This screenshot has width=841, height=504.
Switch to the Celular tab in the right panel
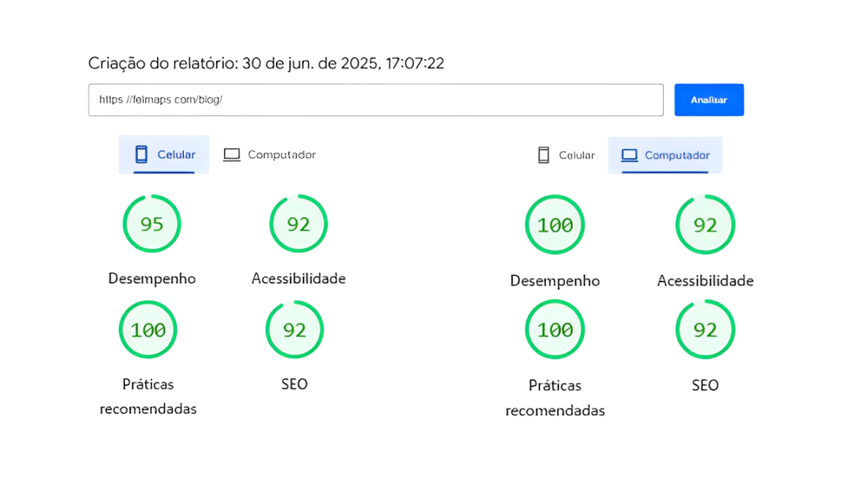click(x=567, y=155)
